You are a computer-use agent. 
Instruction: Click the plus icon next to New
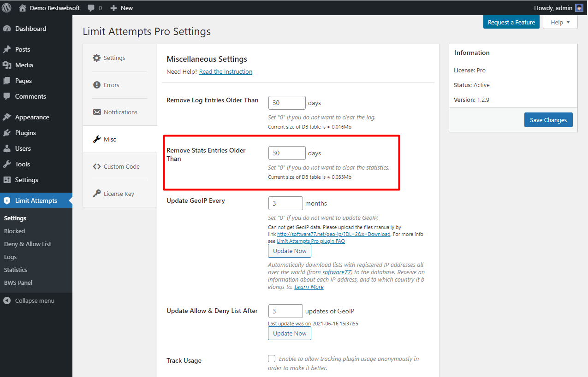tap(113, 8)
